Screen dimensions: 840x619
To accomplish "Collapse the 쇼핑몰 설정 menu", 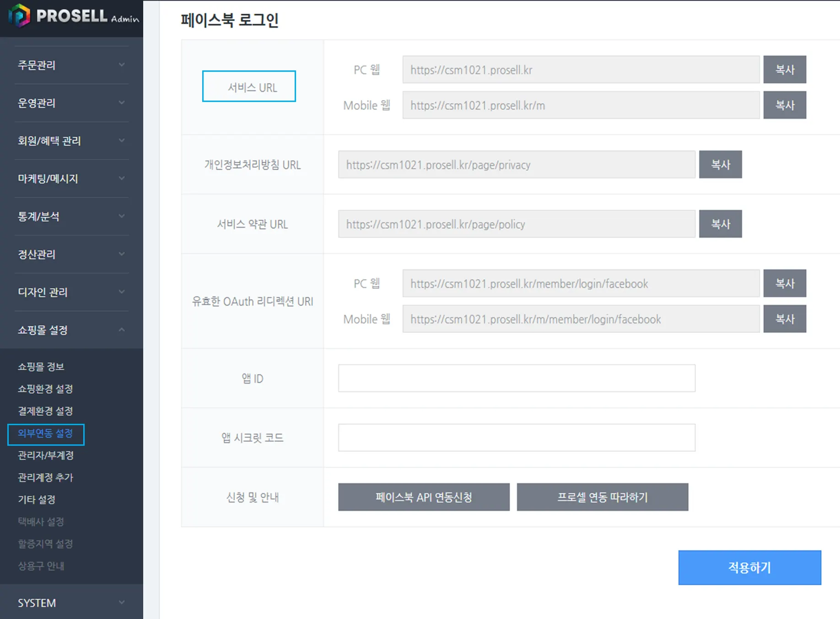I will pyautogui.click(x=71, y=330).
